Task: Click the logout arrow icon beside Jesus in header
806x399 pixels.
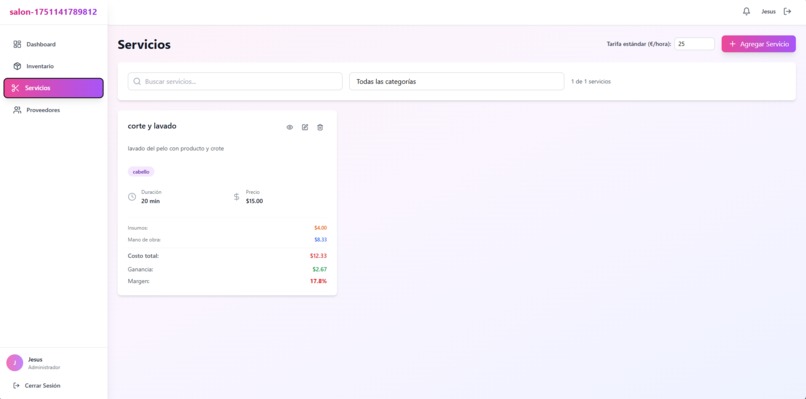Action: 787,11
